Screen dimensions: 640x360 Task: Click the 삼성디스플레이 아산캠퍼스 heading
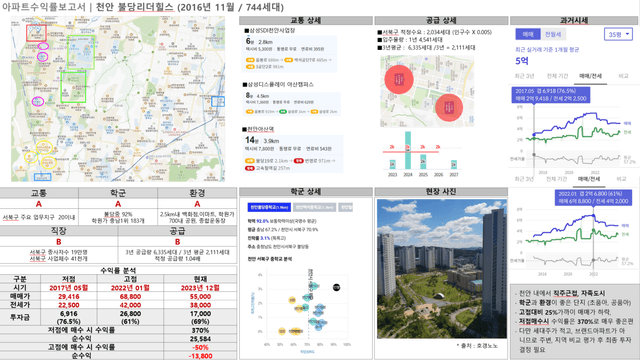(278, 84)
